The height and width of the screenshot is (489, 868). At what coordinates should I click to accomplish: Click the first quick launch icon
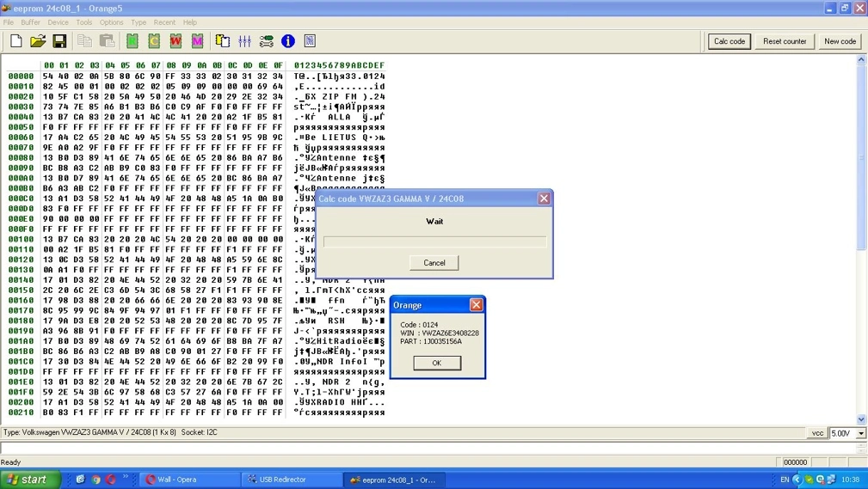pyautogui.click(x=80, y=480)
